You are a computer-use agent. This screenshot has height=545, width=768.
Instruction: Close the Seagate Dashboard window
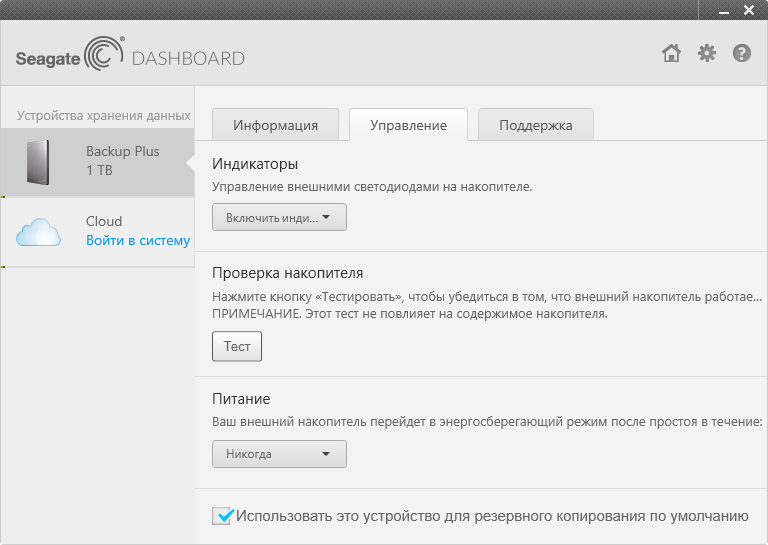(x=749, y=10)
